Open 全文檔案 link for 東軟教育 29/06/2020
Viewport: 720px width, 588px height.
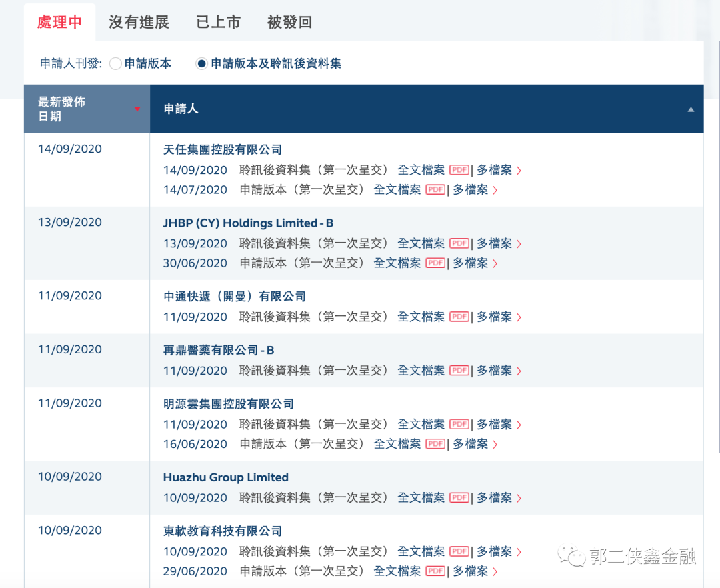pyautogui.click(x=397, y=571)
